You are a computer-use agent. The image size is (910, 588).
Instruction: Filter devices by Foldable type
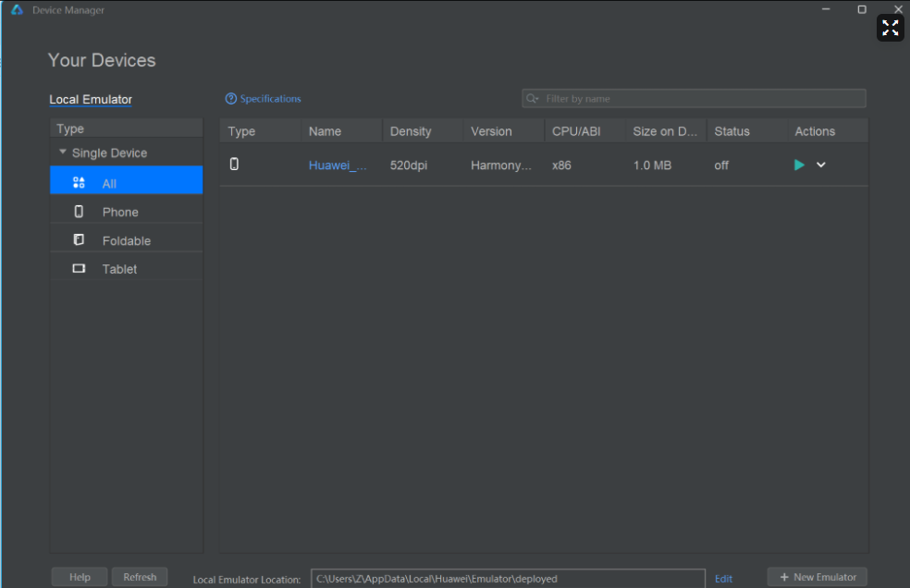(126, 240)
